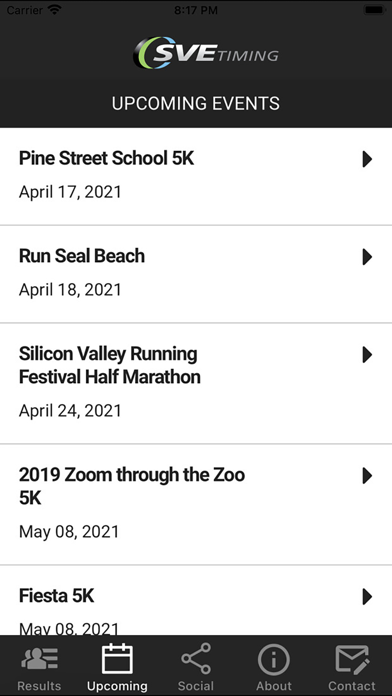Screen dimensions: 392x696
Task: Expand Silicon Valley Running Festival arrow
Action: click(x=367, y=355)
